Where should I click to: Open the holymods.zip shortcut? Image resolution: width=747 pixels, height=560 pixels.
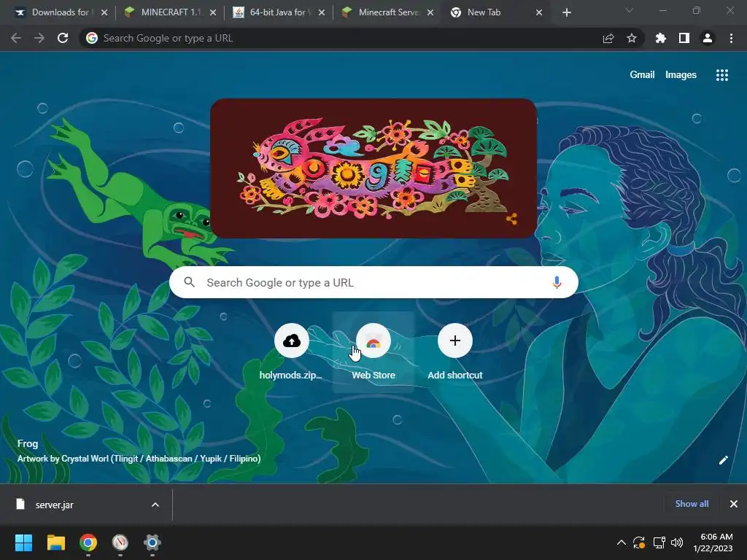(292, 352)
